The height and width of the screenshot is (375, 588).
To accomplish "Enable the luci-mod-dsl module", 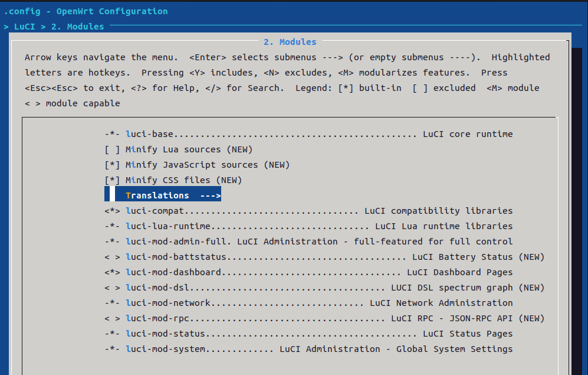I will tap(112, 288).
